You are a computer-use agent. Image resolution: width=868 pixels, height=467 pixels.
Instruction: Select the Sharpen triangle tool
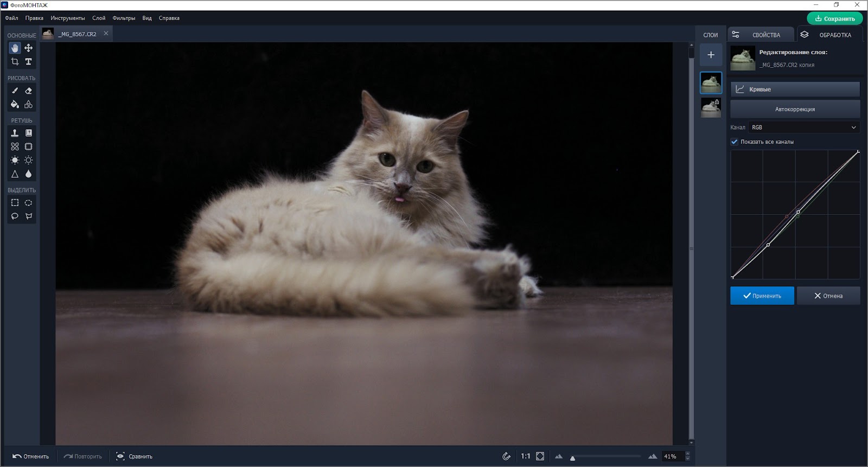15,174
